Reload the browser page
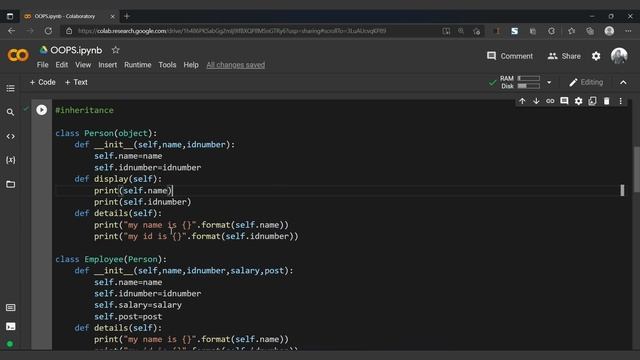 pyautogui.click(x=48, y=31)
